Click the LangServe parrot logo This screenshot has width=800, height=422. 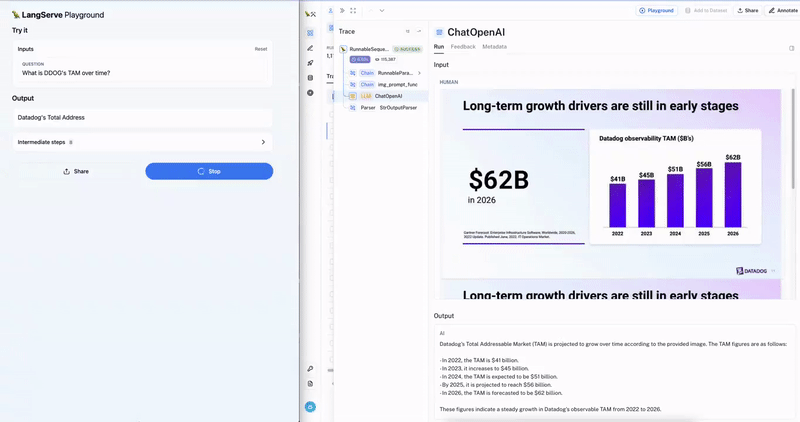tap(16, 15)
